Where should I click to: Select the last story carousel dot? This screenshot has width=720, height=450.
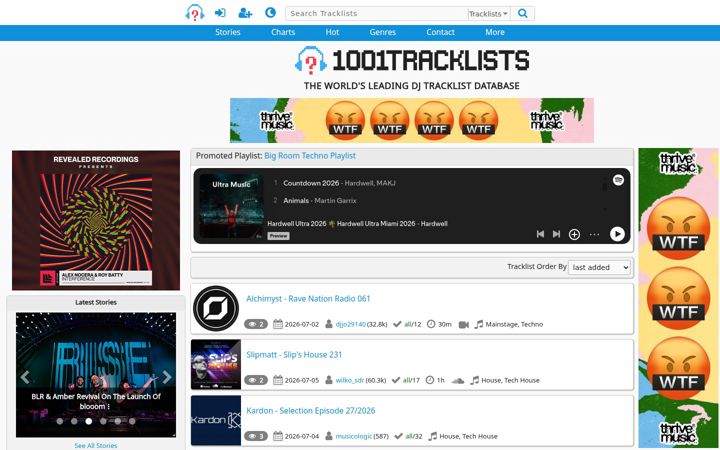pos(132,421)
